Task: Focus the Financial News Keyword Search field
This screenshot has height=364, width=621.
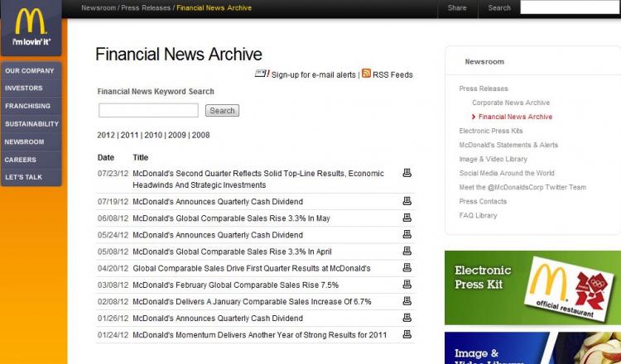Action: point(148,110)
